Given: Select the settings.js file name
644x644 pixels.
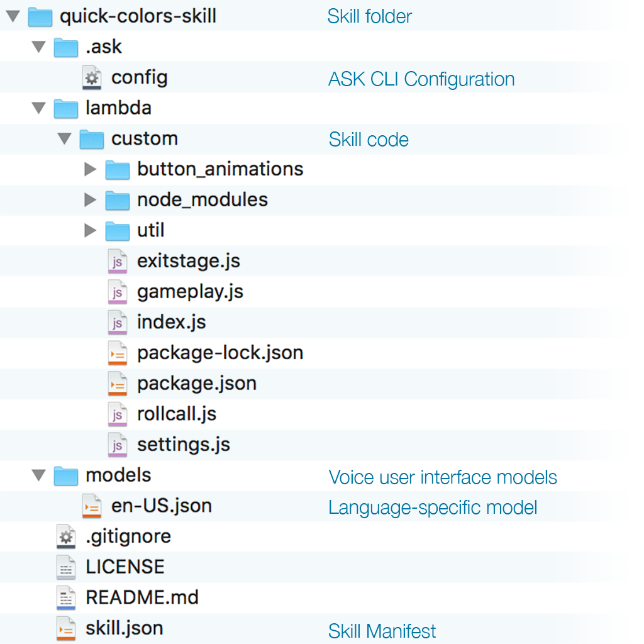Looking at the screenshot, I should [x=184, y=445].
